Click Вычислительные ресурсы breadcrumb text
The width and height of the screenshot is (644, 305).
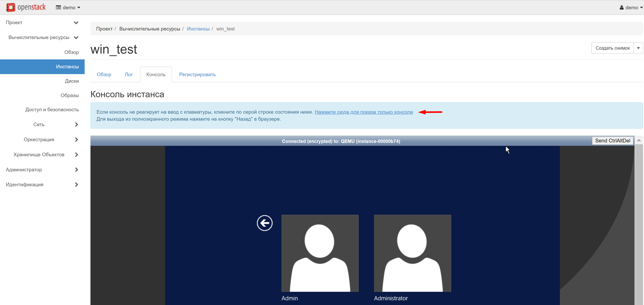(150, 29)
